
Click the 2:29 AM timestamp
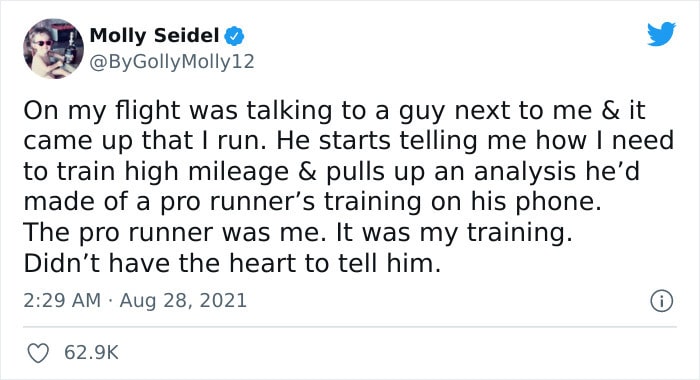point(62,301)
